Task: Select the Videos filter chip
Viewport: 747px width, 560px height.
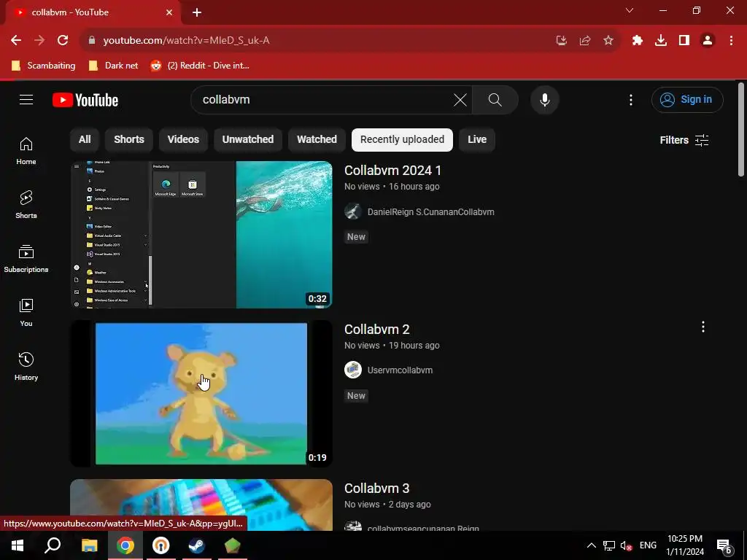Action: pos(183,139)
